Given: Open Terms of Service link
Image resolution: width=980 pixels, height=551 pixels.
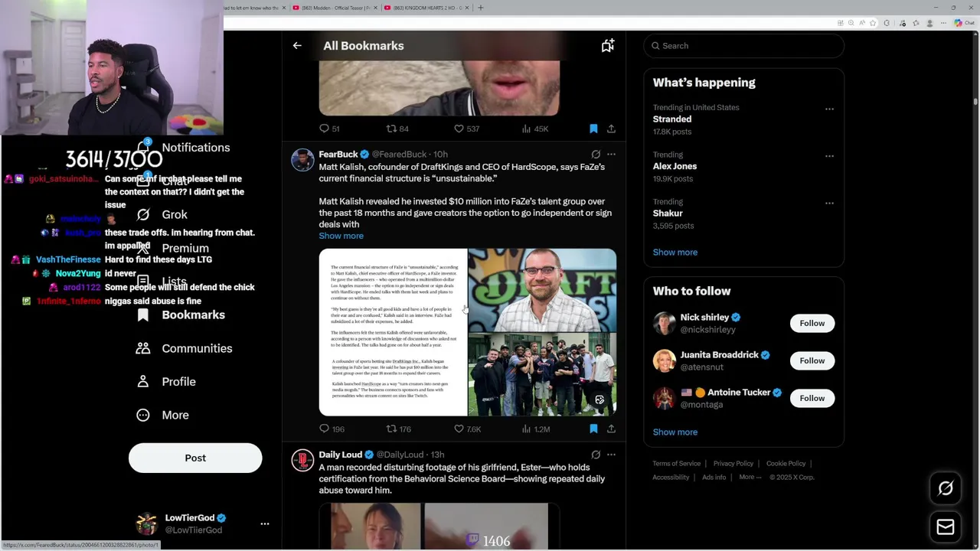Looking at the screenshot, I should pyautogui.click(x=676, y=464).
